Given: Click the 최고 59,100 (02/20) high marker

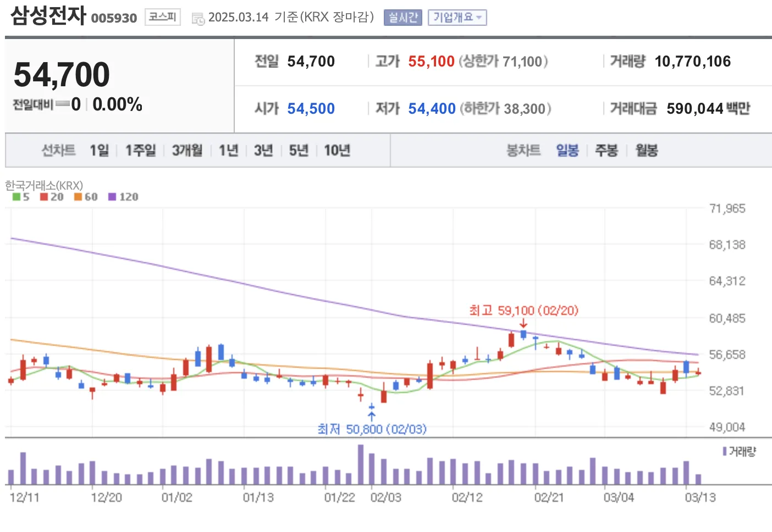Looking at the screenshot, I should click(x=523, y=311).
